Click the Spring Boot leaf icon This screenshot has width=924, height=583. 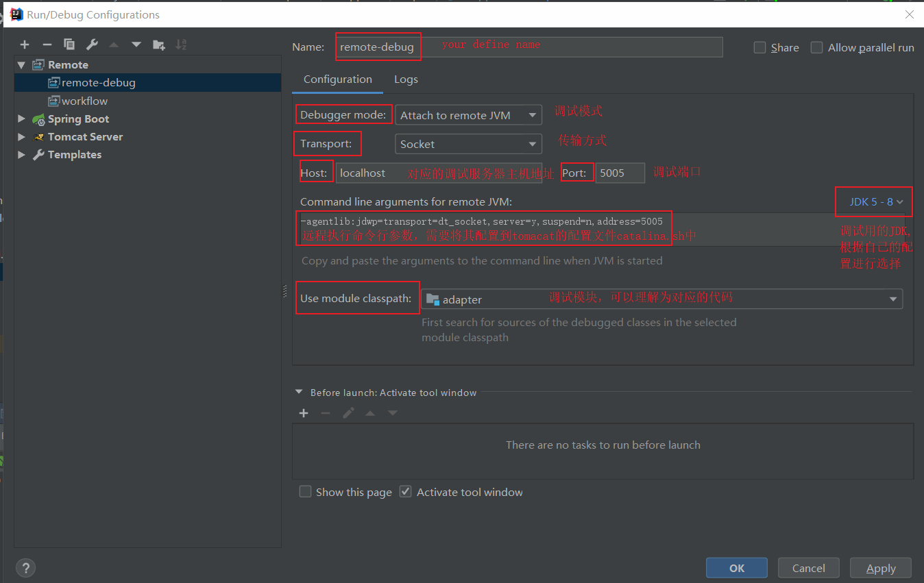38,119
